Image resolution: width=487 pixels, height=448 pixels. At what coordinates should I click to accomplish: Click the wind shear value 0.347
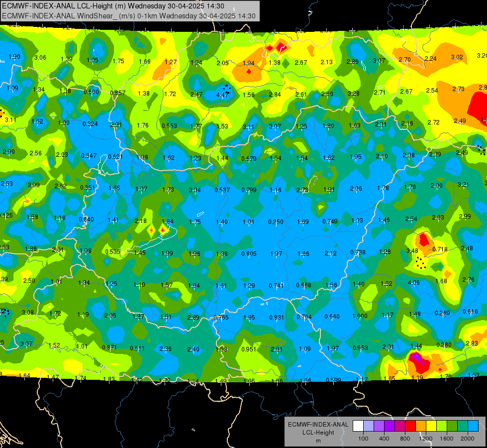pos(89,155)
